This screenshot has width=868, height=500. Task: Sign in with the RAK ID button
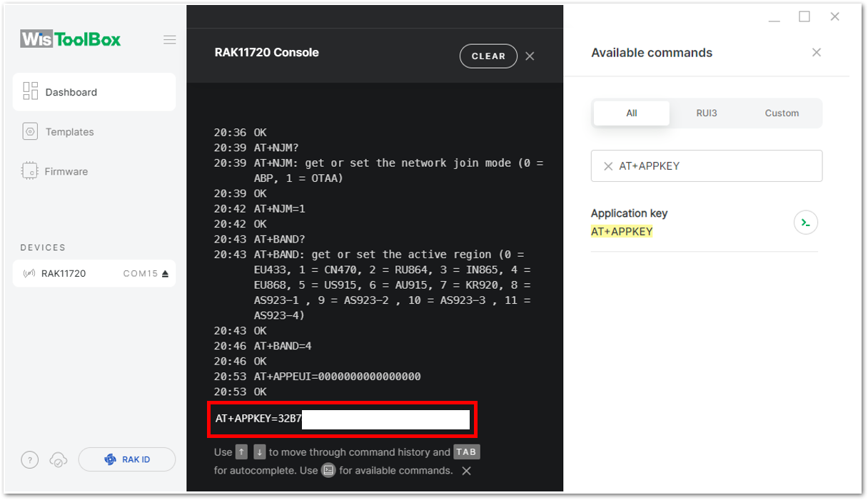click(127, 459)
